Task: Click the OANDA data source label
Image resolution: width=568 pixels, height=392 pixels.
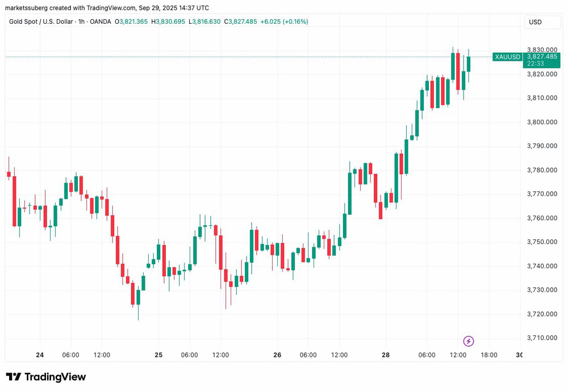Action: [x=101, y=22]
